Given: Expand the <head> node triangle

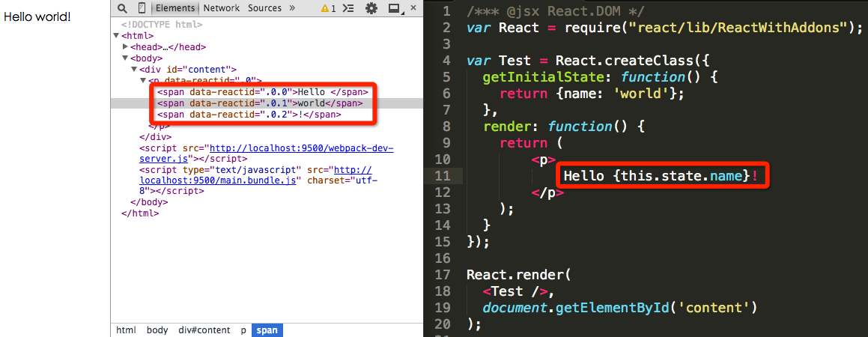Looking at the screenshot, I should [x=126, y=47].
